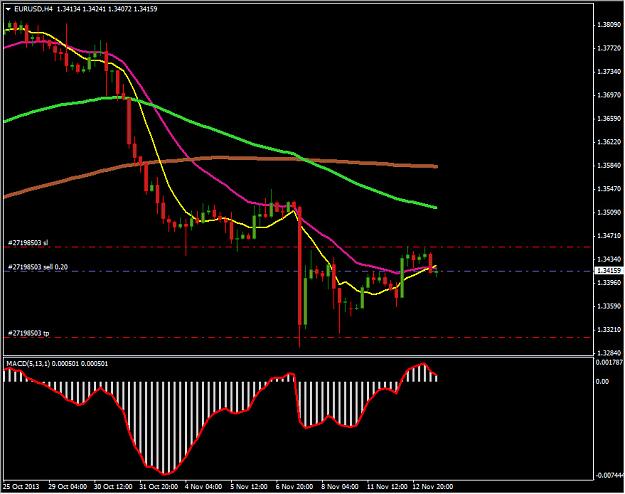The width and height of the screenshot is (625, 494).
Task: Click MACD scale value 0.001787
Action: point(609,362)
